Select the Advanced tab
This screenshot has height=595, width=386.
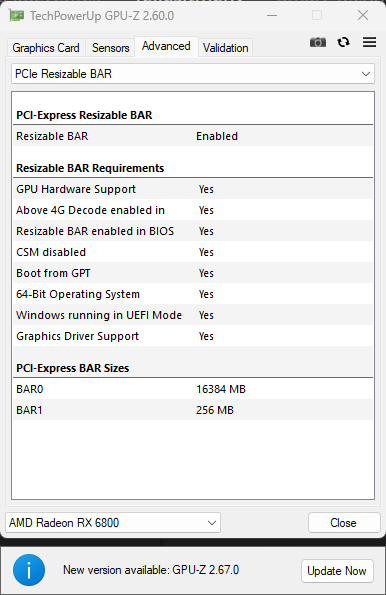(x=166, y=46)
